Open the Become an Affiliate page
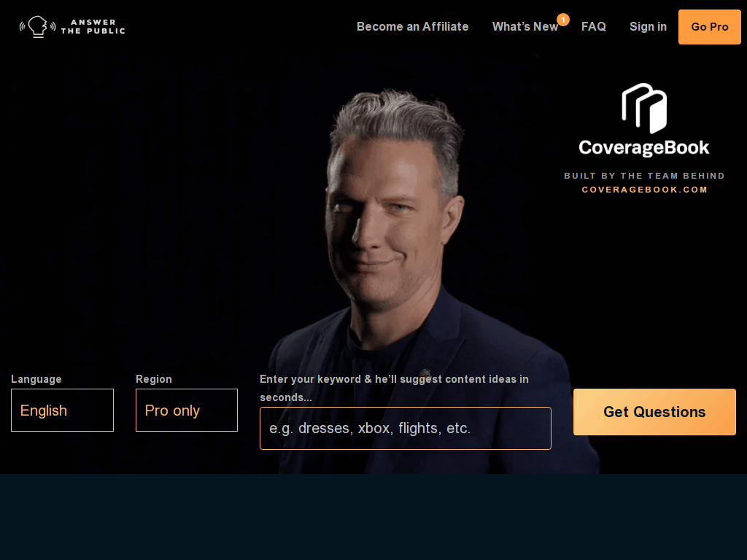Image resolution: width=747 pixels, height=560 pixels. [x=413, y=27]
